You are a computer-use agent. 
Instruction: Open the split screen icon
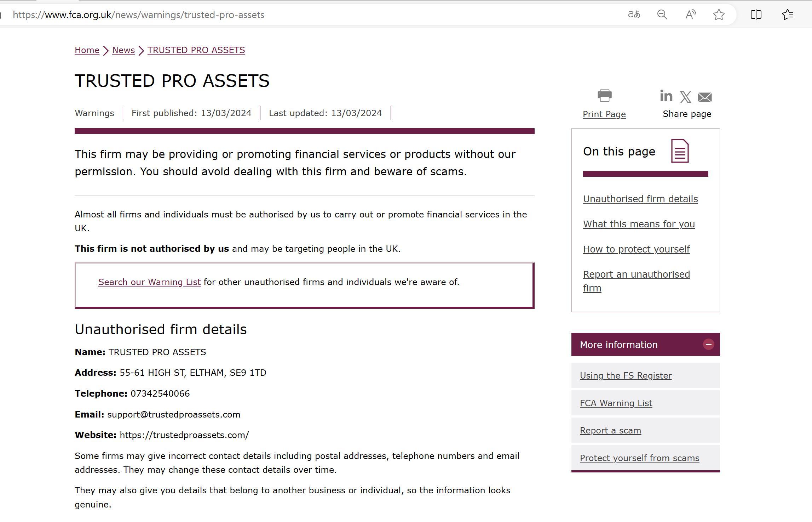(x=756, y=15)
